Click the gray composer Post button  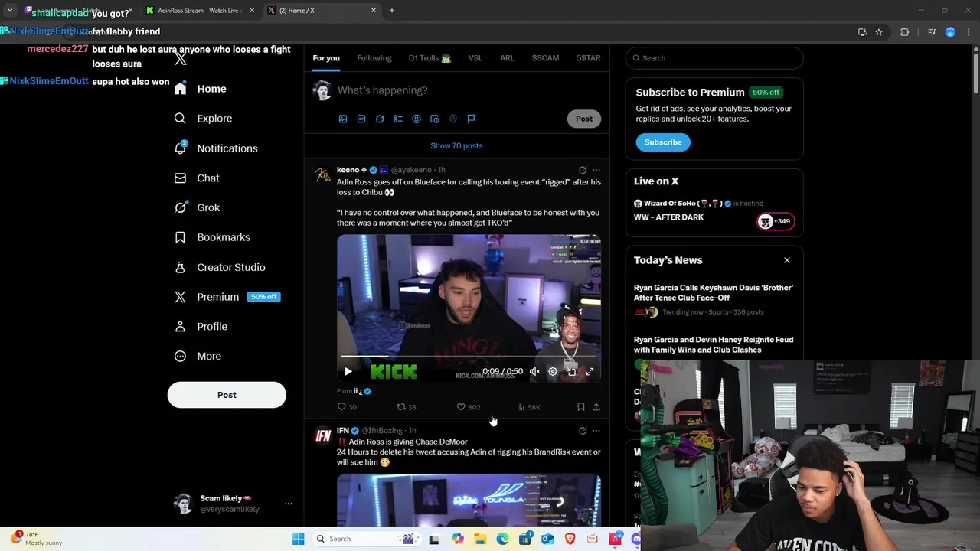pyautogui.click(x=584, y=119)
